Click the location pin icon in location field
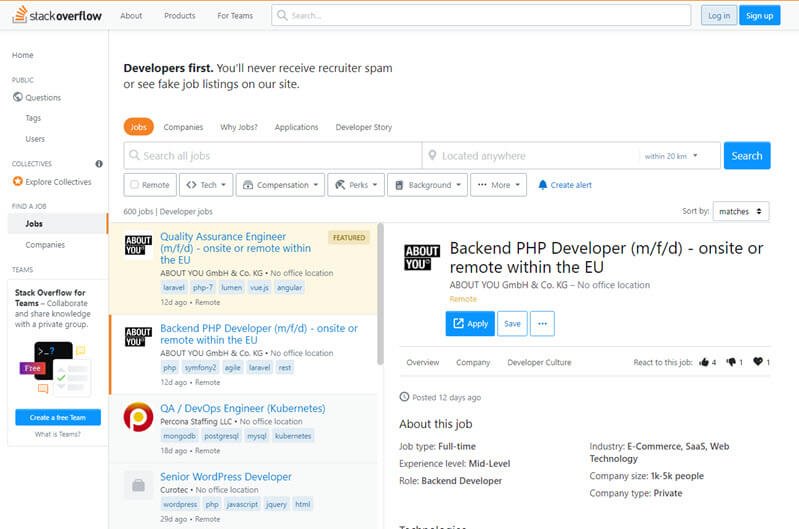 [432, 155]
